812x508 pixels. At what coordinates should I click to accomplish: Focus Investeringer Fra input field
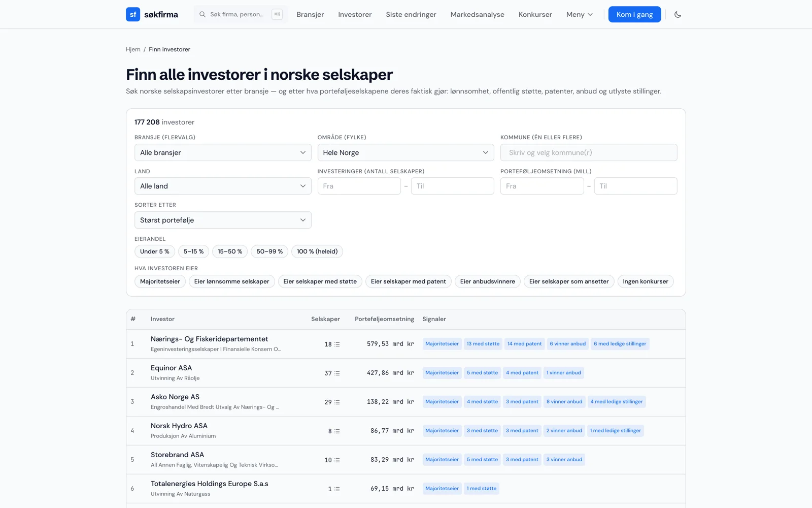pyautogui.click(x=359, y=186)
